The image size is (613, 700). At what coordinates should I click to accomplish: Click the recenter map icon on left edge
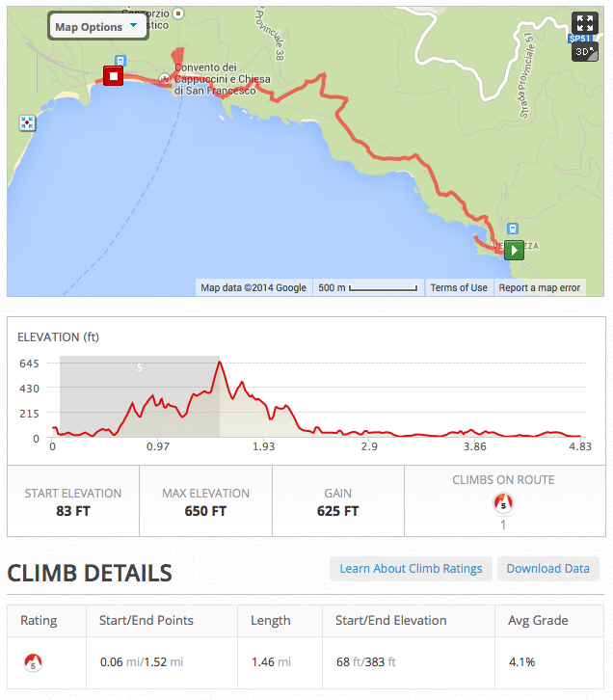coord(27,122)
